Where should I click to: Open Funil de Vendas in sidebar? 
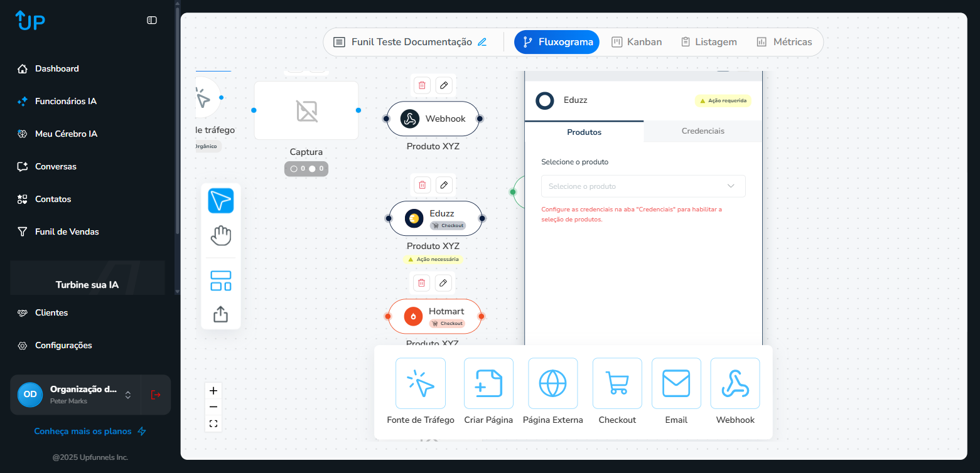[67, 231]
